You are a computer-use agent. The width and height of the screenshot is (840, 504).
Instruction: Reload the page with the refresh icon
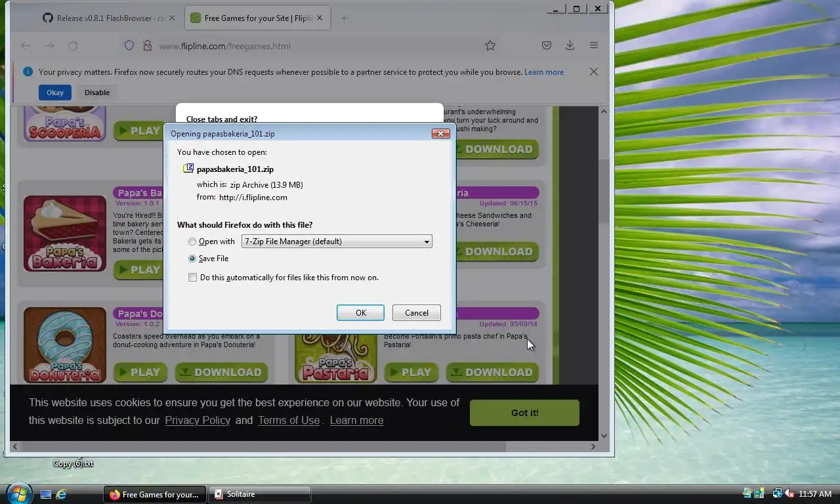73,46
